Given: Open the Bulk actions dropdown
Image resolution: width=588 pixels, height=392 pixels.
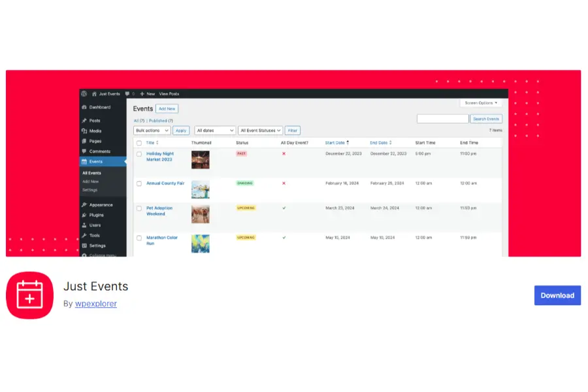Looking at the screenshot, I should pyautogui.click(x=152, y=131).
